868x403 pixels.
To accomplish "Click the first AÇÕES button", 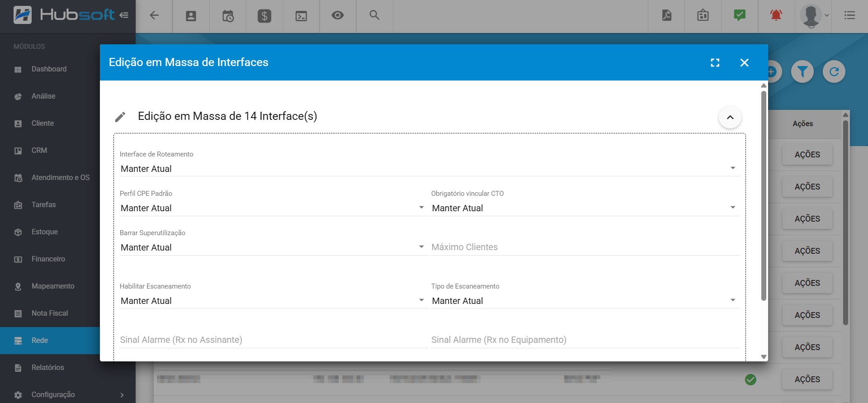I will [x=807, y=155].
